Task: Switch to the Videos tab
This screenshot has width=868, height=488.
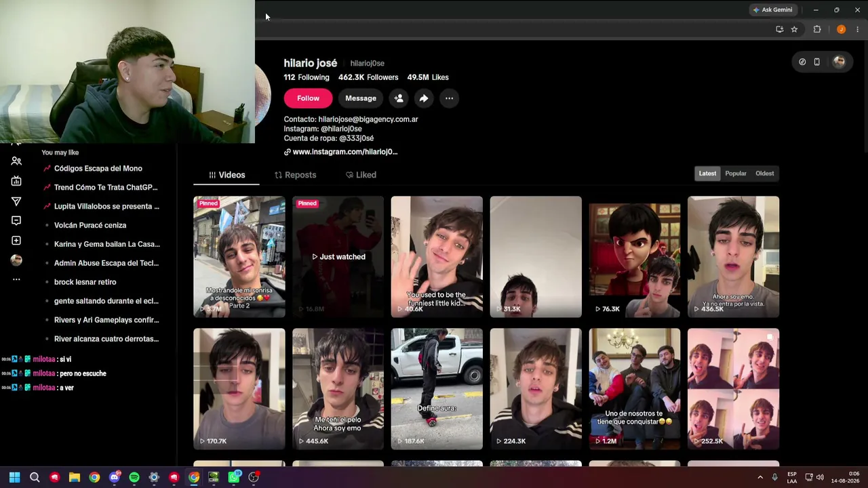Action: pyautogui.click(x=226, y=175)
